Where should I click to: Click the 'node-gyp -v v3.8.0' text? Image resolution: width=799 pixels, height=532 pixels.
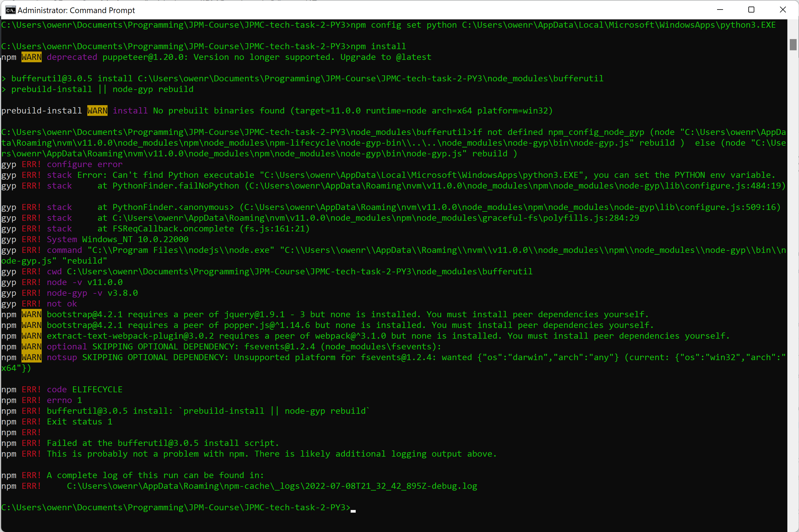coord(92,293)
